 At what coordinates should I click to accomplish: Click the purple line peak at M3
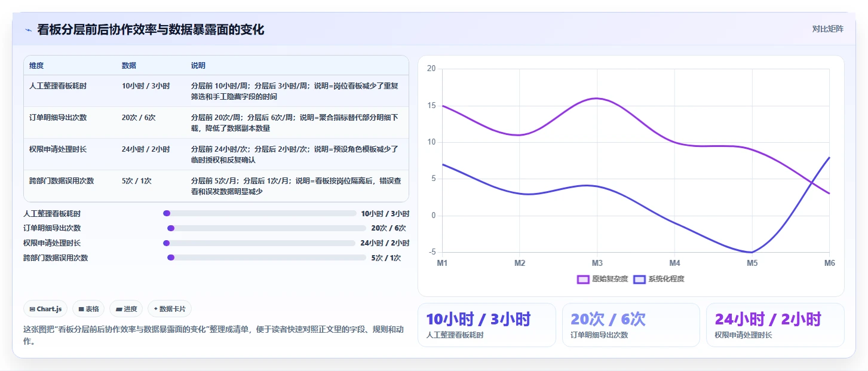[x=597, y=98]
